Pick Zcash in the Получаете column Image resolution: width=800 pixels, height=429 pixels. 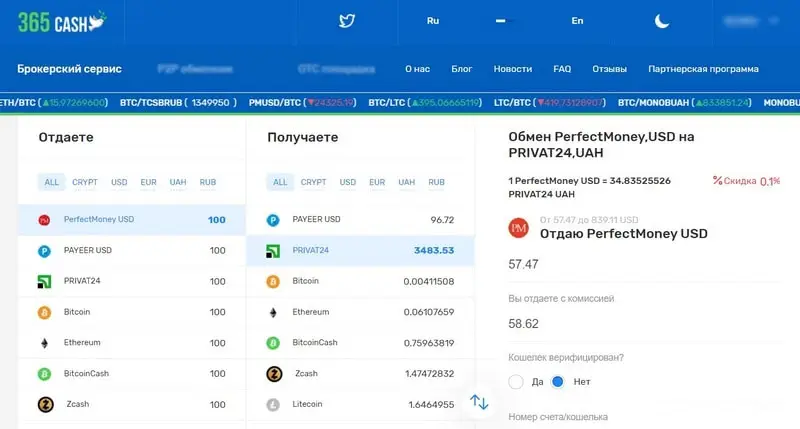tap(306, 373)
